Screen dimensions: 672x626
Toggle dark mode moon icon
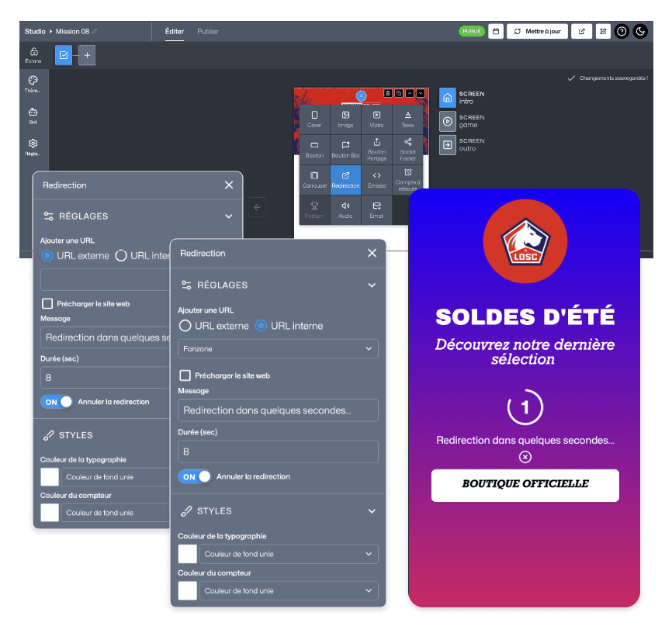640,31
